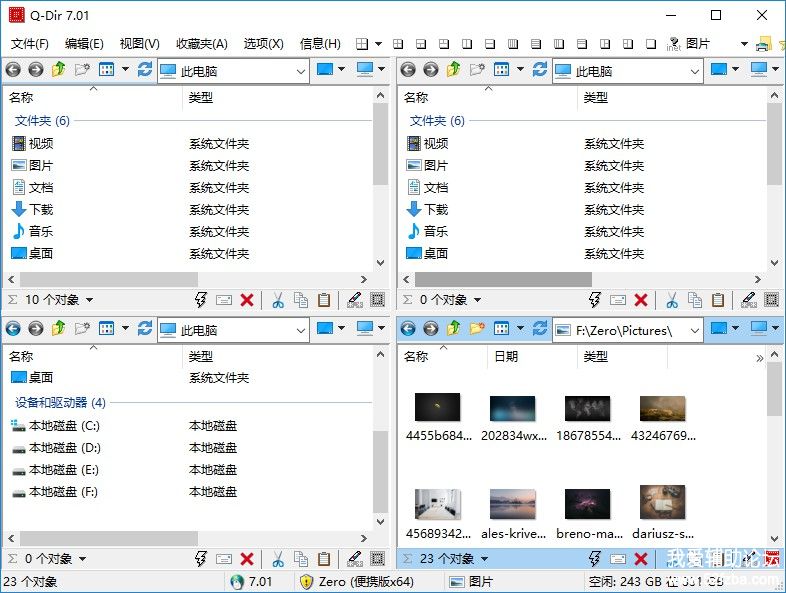The height and width of the screenshot is (593, 786).
Task: Expand top-right pane address dropdown 此电脑
Action: [x=695, y=72]
